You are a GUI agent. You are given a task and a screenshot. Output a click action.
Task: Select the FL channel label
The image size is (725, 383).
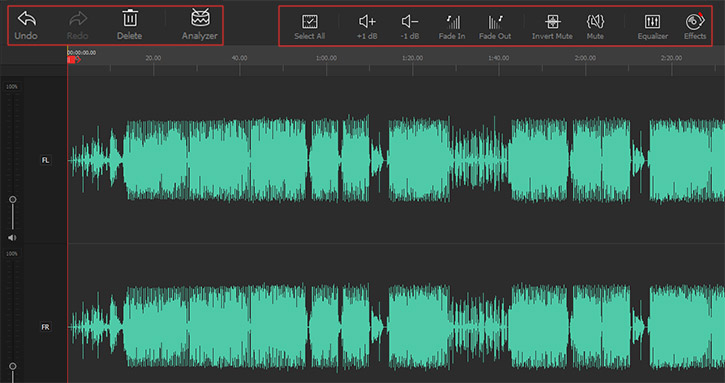point(45,160)
